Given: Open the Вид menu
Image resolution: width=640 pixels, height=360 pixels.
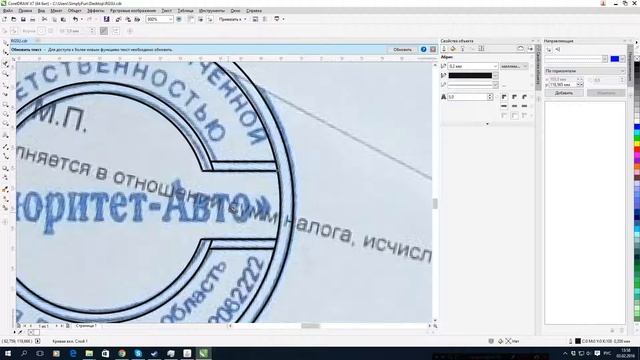Looking at the screenshot, I should 41,11.
